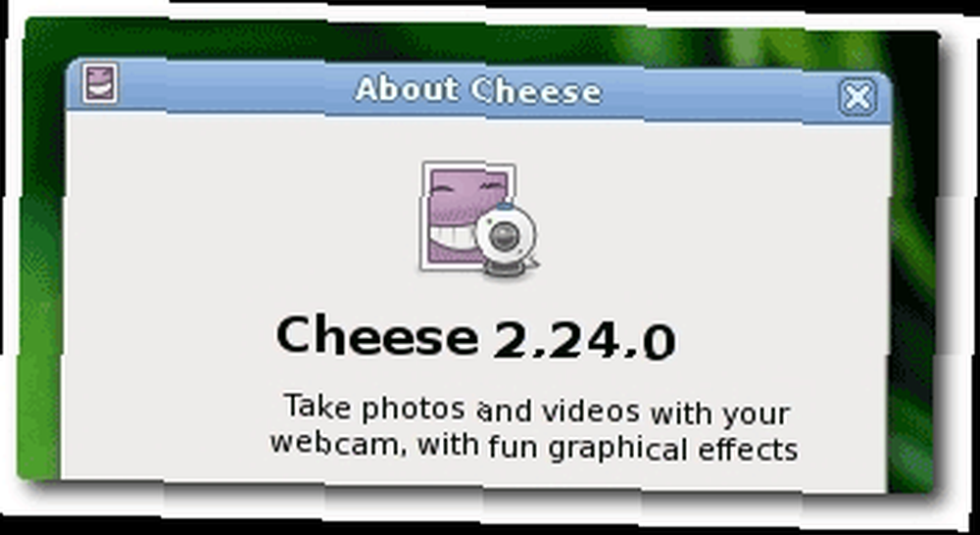Close the About Cheese dialog
980x535 pixels.
pyautogui.click(x=857, y=97)
